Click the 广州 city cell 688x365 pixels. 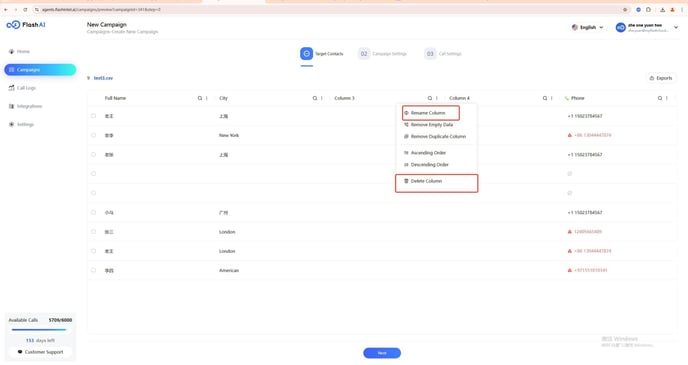click(223, 212)
